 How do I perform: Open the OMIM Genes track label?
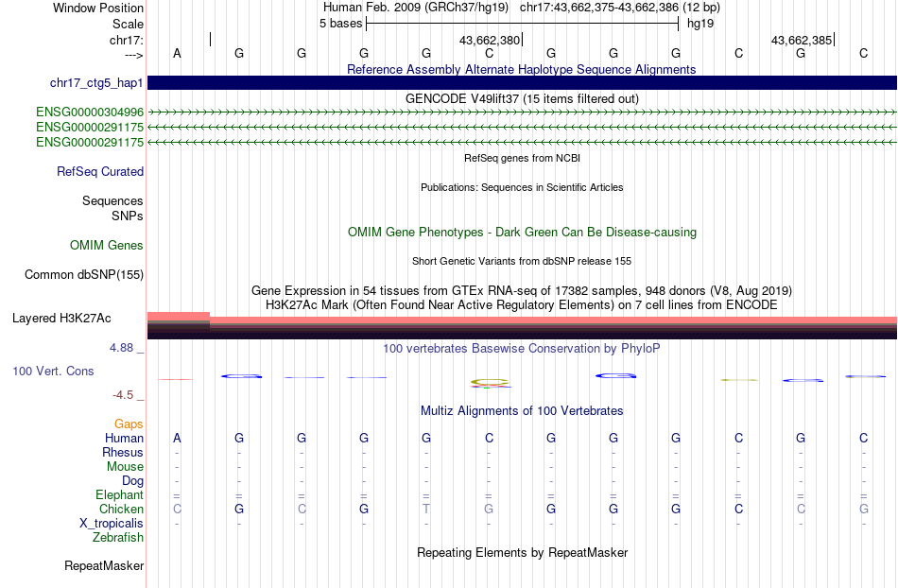107,246
